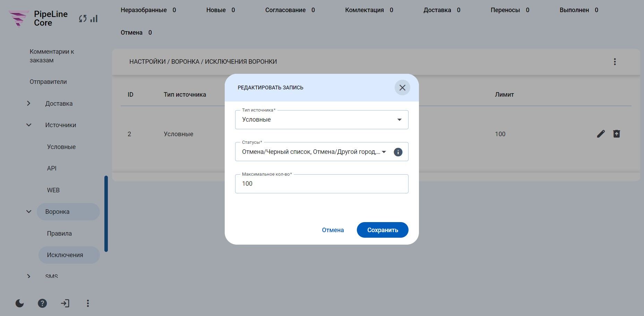Open Комментарии к заказам menu item
The height and width of the screenshot is (316, 644).
(52, 56)
